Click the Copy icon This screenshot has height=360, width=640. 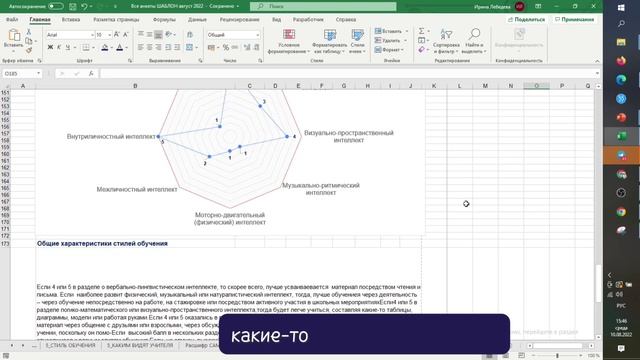point(29,41)
